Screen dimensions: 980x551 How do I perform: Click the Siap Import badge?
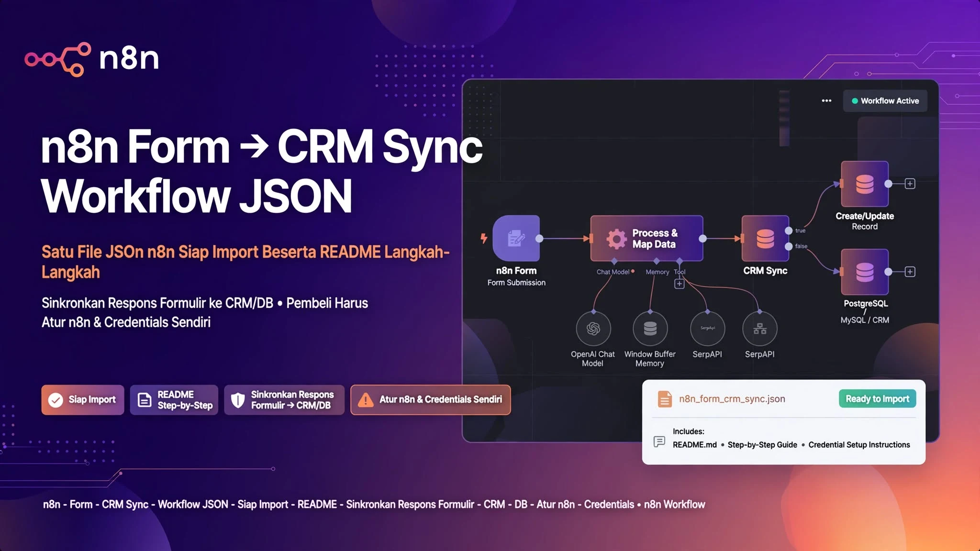83,399
